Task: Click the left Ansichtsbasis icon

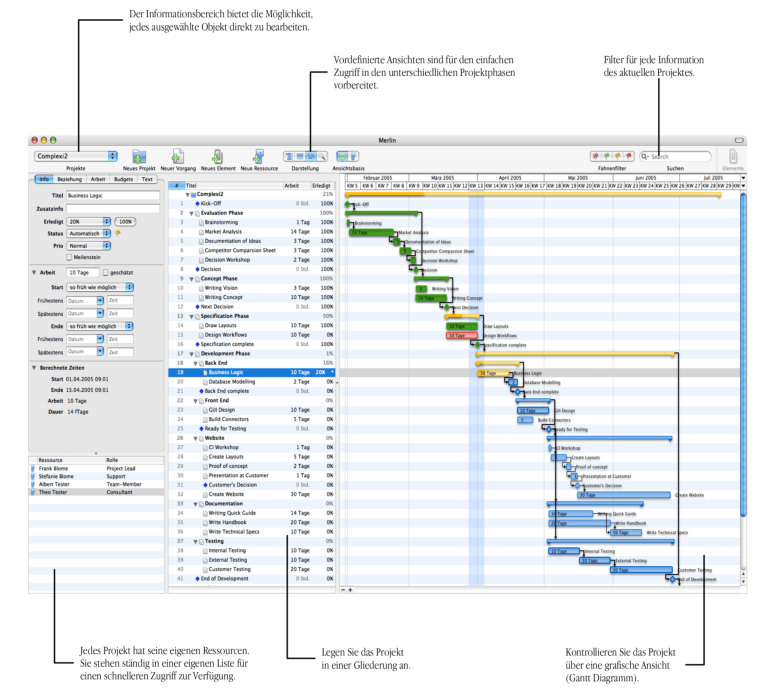Action: pyautogui.click(x=342, y=157)
